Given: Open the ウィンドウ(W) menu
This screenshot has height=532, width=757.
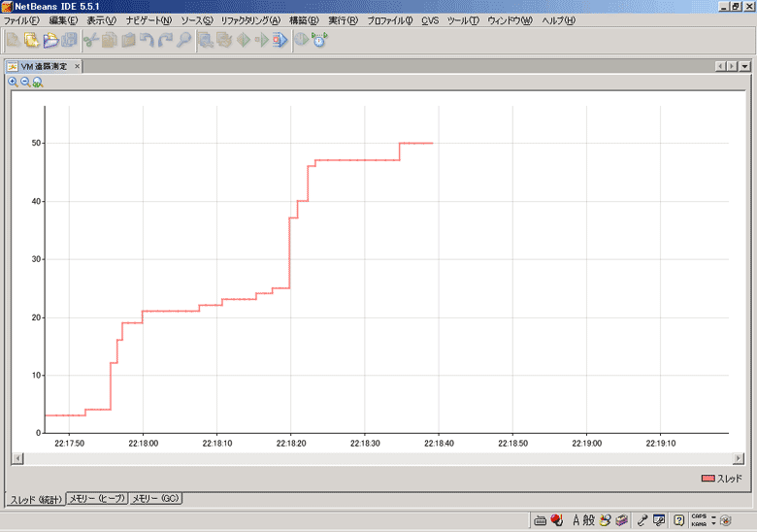Looking at the screenshot, I should [x=510, y=20].
